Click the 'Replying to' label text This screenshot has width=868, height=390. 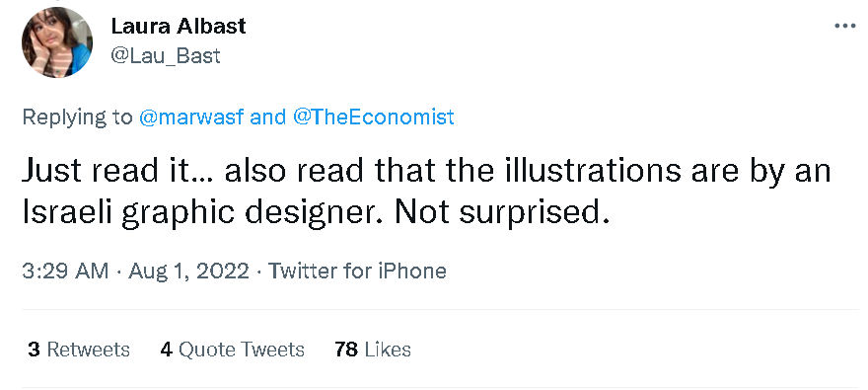coord(78,117)
